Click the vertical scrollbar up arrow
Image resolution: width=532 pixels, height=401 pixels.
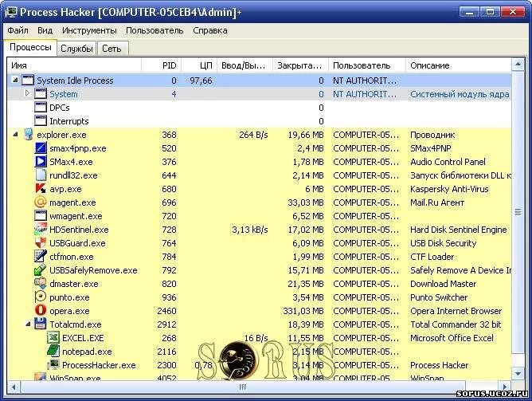[x=518, y=64]
